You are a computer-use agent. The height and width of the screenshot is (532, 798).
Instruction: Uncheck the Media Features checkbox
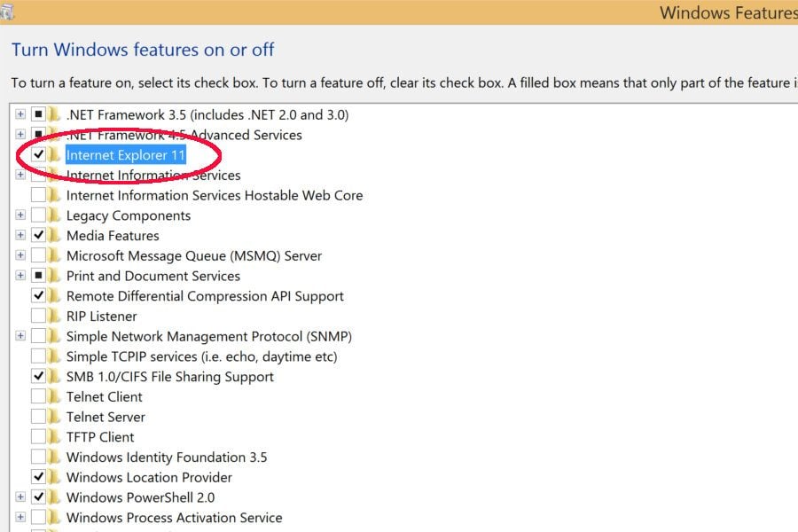pos(39,235)
